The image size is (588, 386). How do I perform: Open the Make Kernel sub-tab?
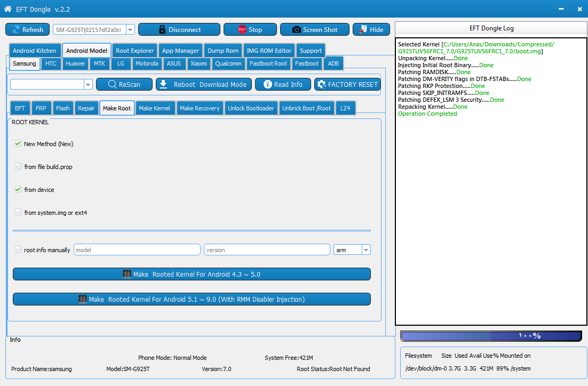(x=154, y=108)
